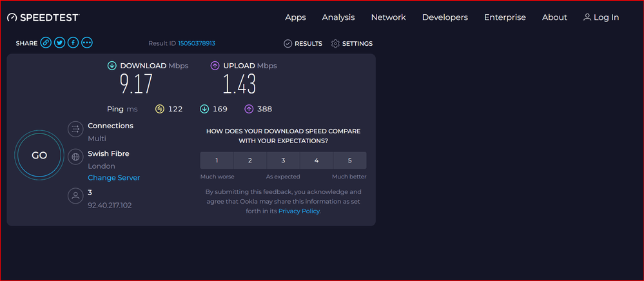Screen dimensions: 644x281
Task: Rate download speed as 5
Action: click(x=349, y=160)
